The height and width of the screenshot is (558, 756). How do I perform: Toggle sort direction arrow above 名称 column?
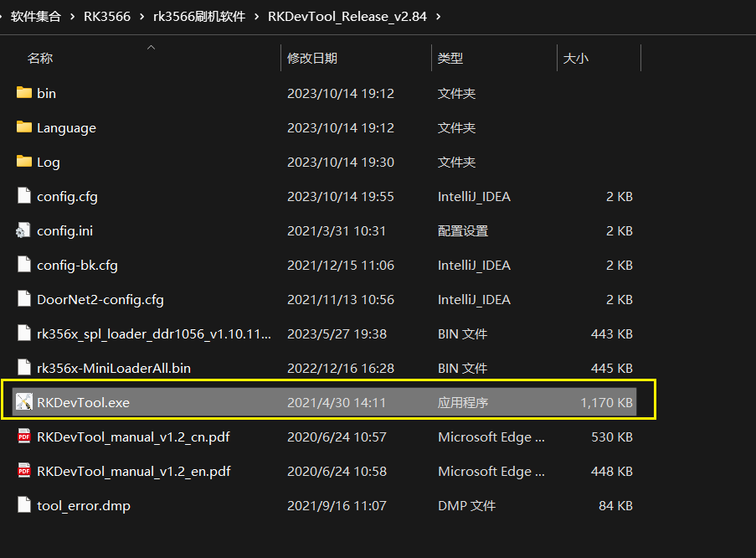151,47
